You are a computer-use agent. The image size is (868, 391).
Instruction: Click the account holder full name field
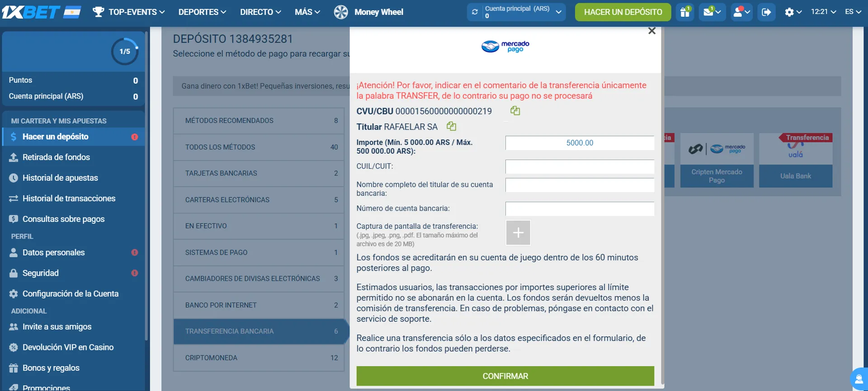coord(580,185)
